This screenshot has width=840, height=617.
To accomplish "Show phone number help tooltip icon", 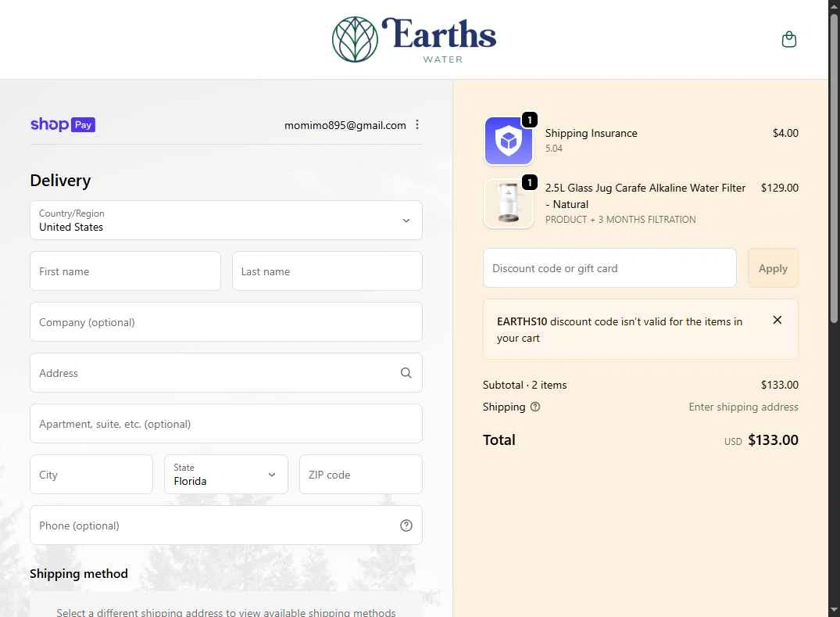I will pos(406,526).
